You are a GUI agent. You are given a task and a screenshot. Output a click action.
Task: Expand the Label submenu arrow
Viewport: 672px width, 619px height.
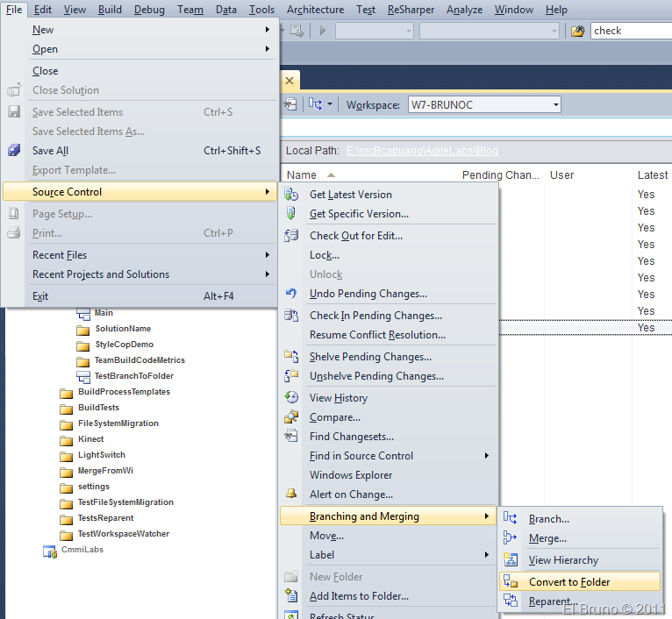click(x=487, y=555)
